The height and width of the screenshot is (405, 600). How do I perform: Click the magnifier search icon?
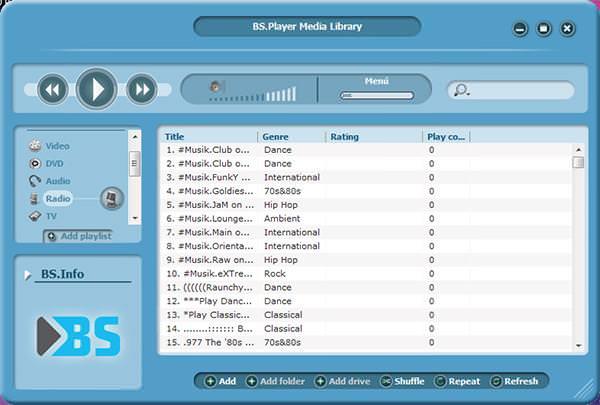[461, 90]
